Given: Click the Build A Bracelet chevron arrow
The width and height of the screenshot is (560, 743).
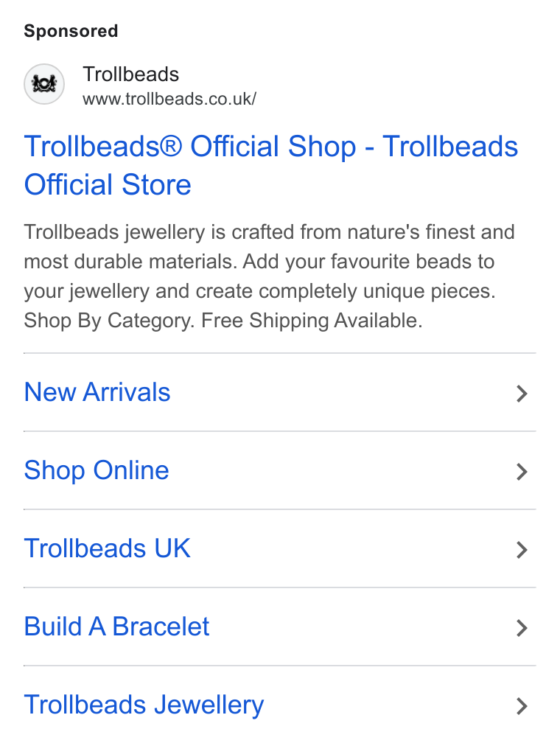Looking at the screenshot, I should 522,628.
